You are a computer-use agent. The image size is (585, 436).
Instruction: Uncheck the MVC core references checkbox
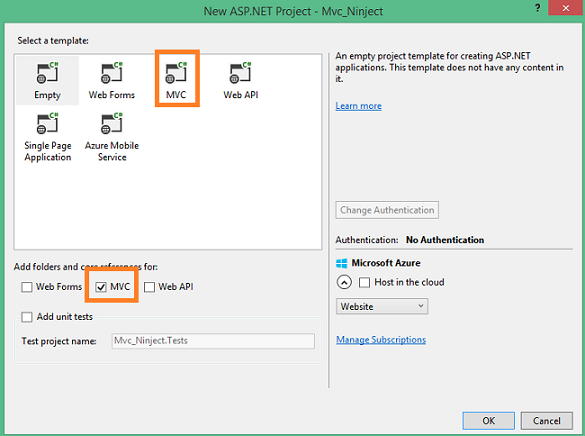point(101,287)
